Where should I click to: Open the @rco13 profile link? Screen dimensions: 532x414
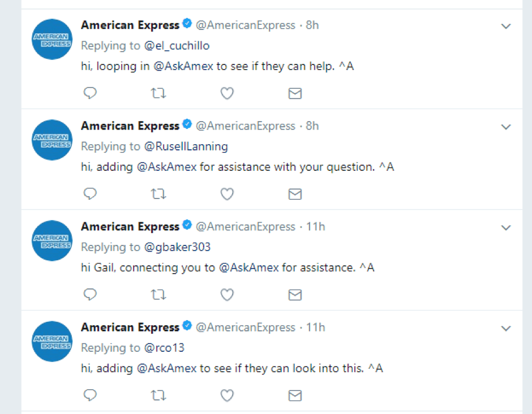tap(164, 348)
